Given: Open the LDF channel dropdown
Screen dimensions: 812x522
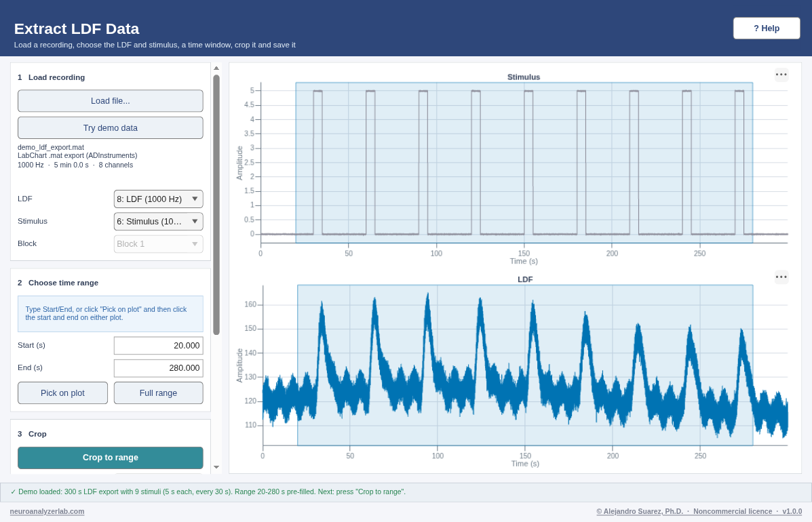Looking at the screenshot, I should 158,199.
